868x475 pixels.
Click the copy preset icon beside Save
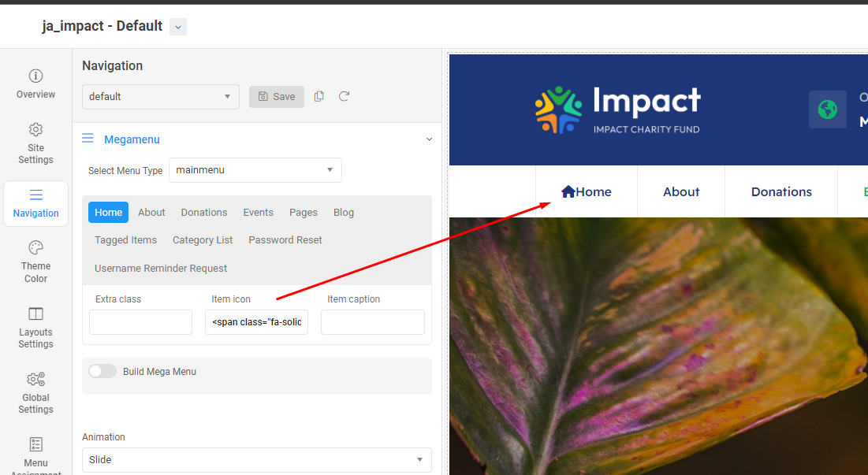click(x=319, y=96)
